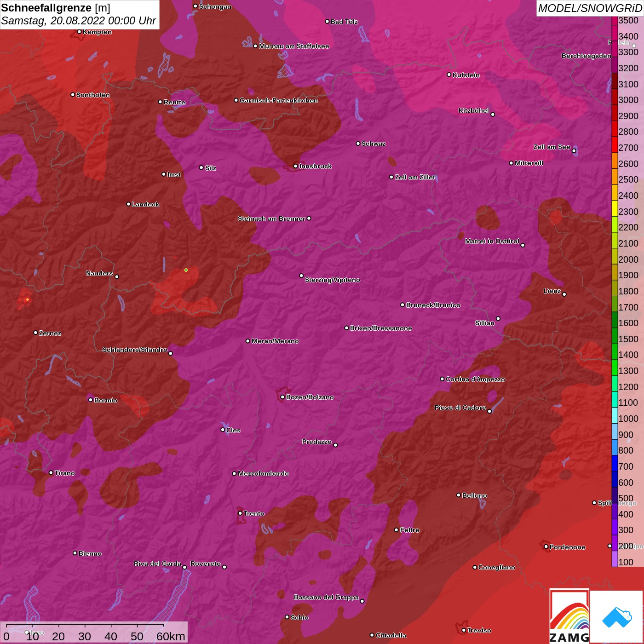
Task: Click the Schneefallgrenze [m] title
Action: point(56,8)
